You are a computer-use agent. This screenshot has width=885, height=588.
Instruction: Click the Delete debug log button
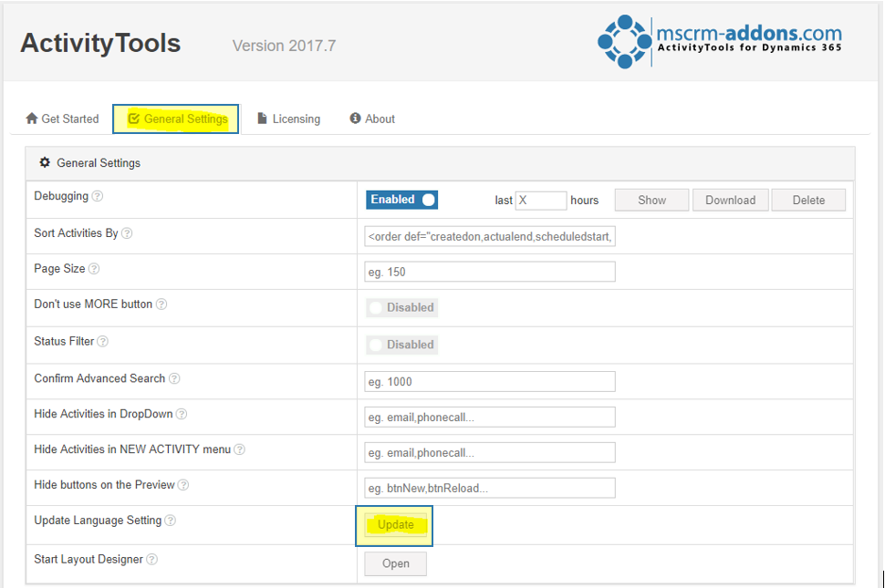(x=808, y=201)
